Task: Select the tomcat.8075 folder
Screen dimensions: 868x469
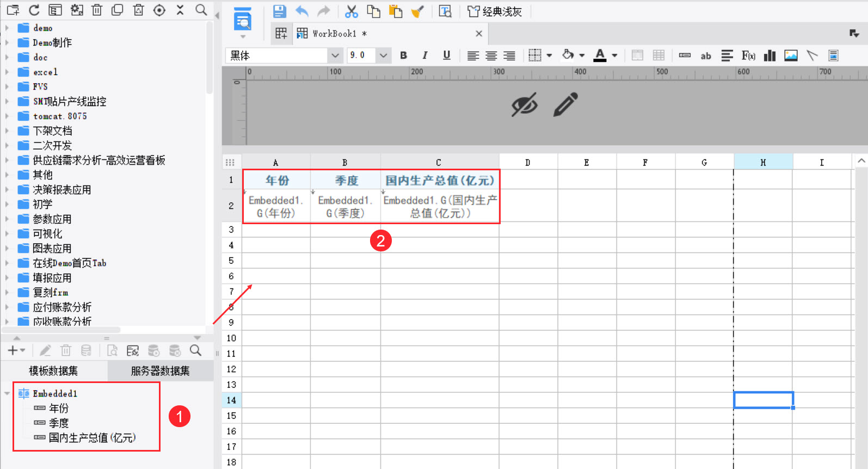Action: [60, 116]
